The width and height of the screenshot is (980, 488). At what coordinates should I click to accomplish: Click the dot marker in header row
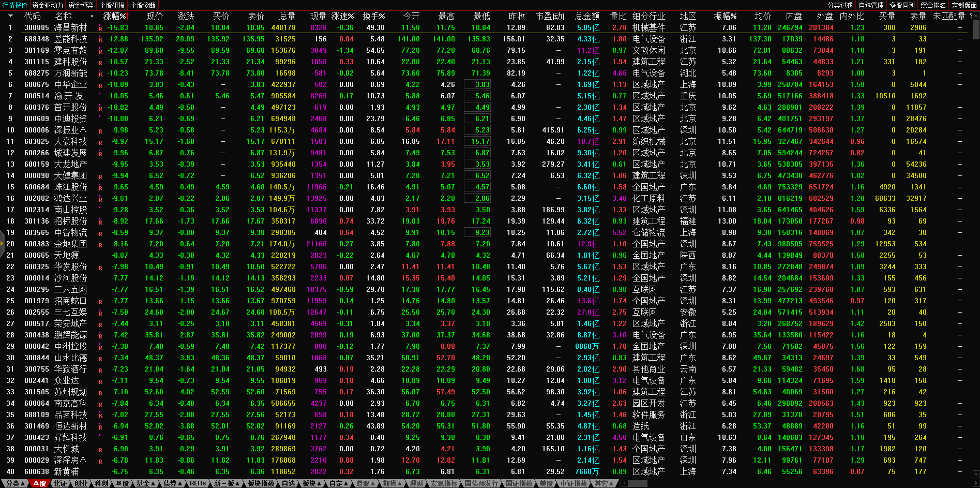[x=92, y=17]
